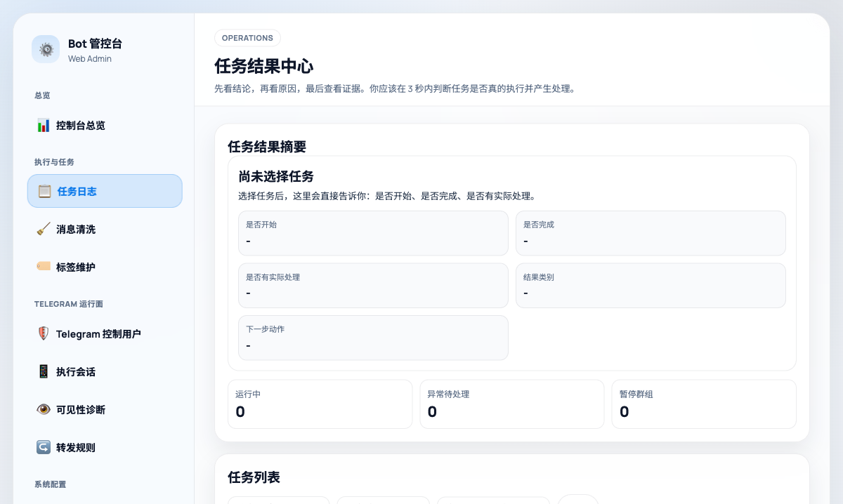Viewport: 843px width, 504px height.
Task: Click the 转发规则 arrow icon
Action: coord(44,447)
